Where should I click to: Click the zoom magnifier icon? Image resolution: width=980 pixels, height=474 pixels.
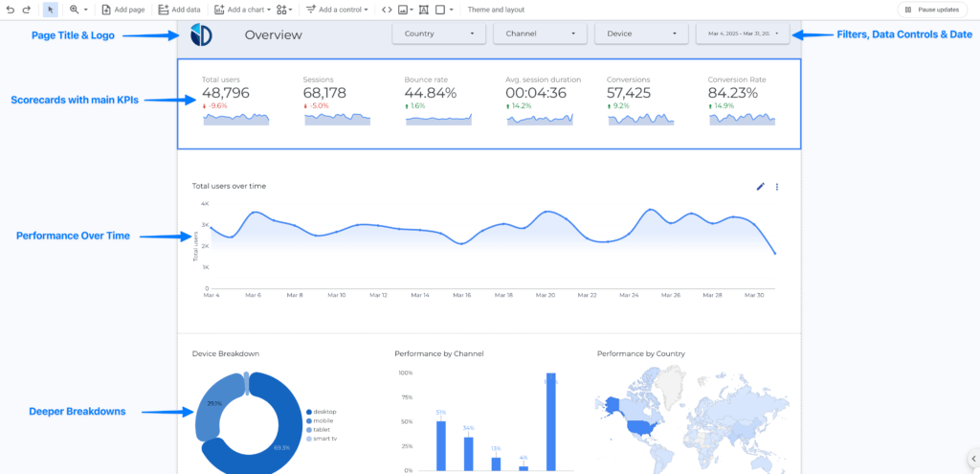75,9
